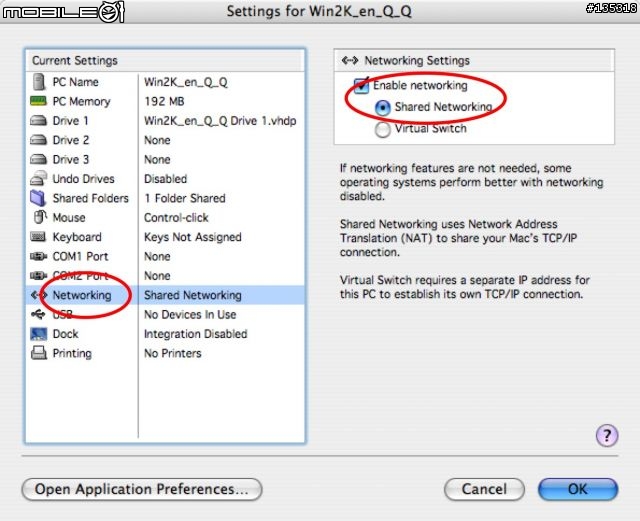This screenshot has width=640, height=521.
Task: Click the No Printers value
Action: (x=173, y=354)
